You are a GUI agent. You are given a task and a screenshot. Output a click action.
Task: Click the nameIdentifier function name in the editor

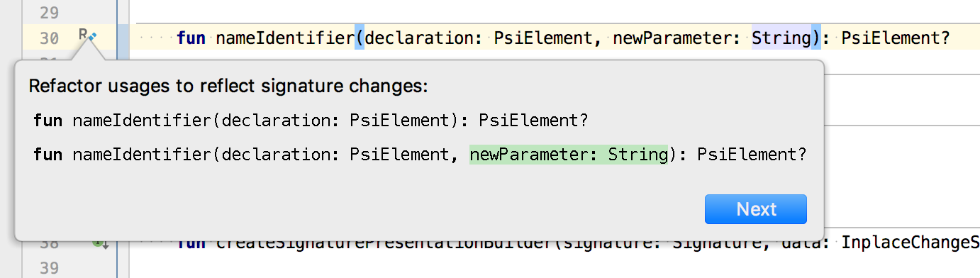[285, 37]
